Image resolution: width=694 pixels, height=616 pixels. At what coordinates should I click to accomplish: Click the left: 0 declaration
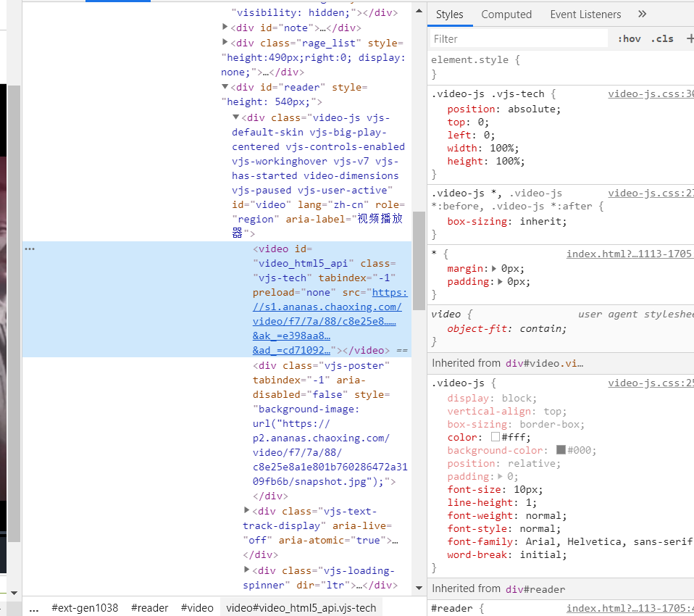point(471,135)
